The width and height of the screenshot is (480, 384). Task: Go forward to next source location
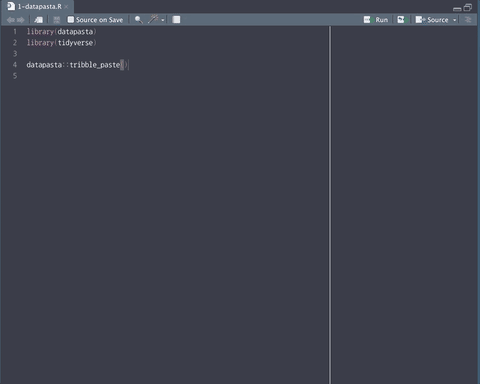[21, 20]
